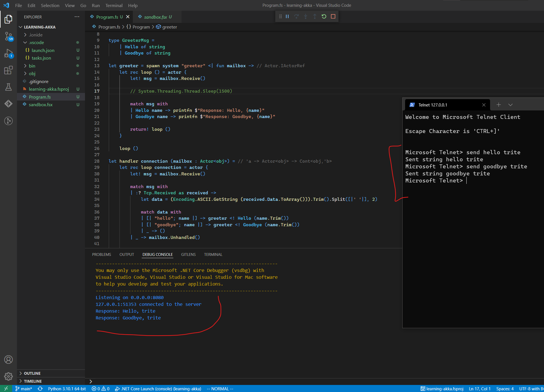
Task: Click line 17 in editor gutter
Action: (97, 91)
